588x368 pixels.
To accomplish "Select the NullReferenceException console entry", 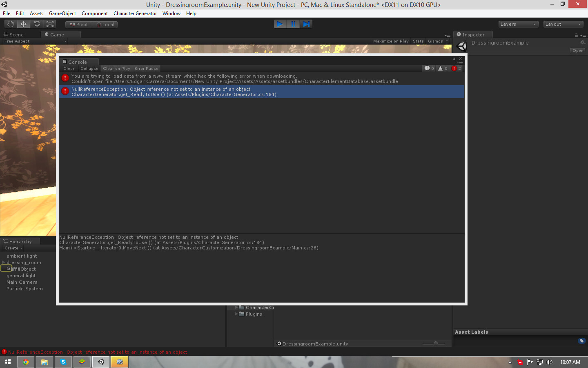I will [x=262, y=92].
